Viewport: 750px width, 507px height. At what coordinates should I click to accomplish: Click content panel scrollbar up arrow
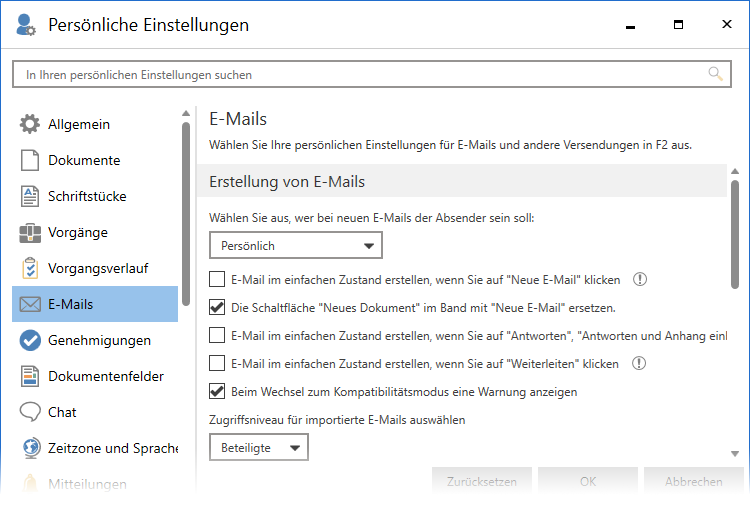pos(735,171)
